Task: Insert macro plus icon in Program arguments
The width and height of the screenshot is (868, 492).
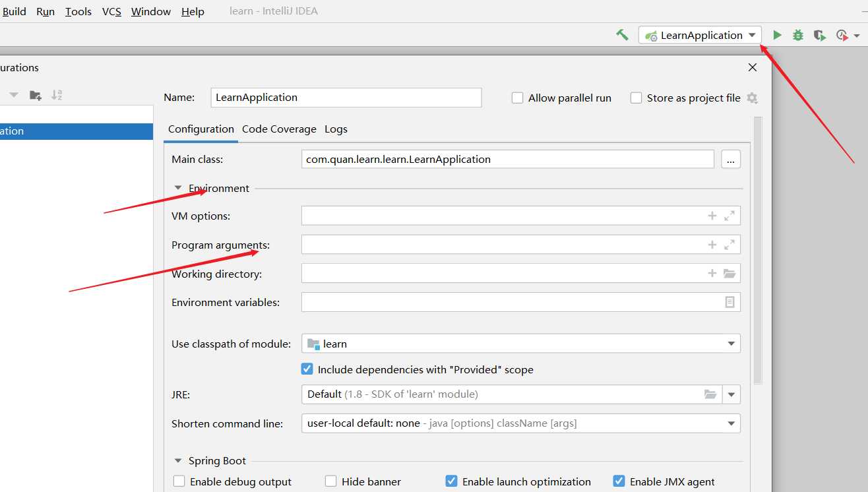Action: coord(712,245)
